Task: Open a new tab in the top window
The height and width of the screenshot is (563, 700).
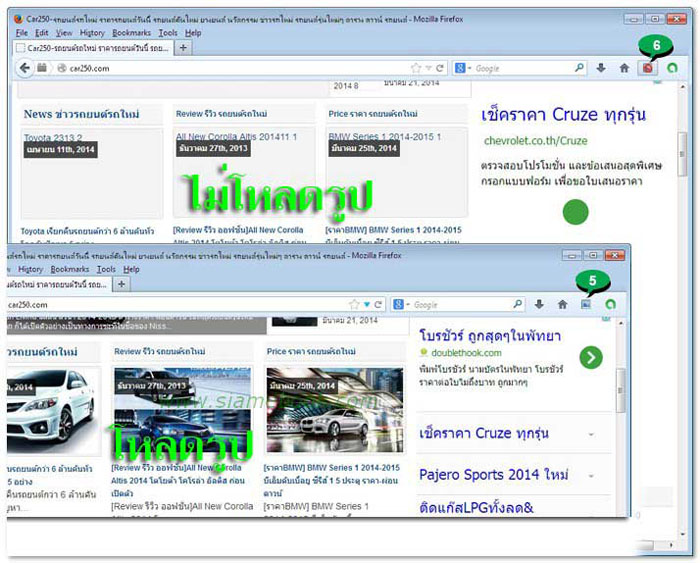Action: (x=183, y=47)
